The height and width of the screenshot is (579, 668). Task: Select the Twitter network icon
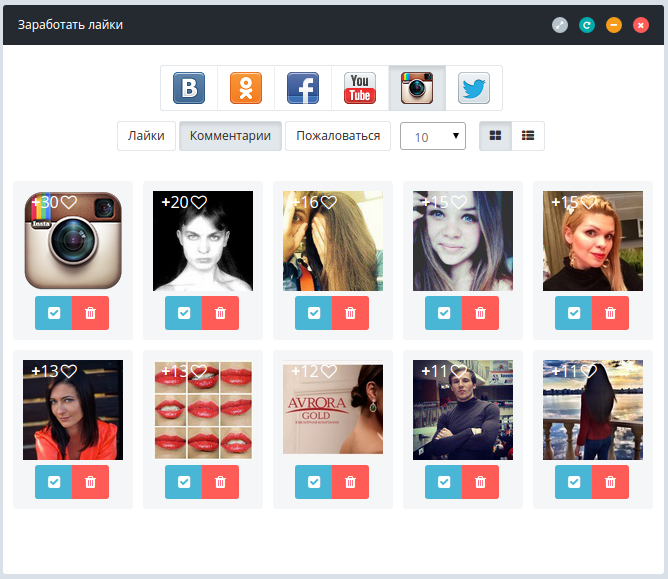[x=474, y=88]
